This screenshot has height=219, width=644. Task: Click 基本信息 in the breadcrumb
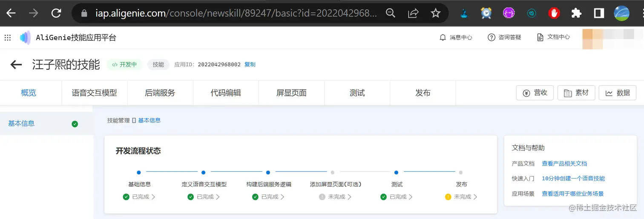click(x=149, y=120)
